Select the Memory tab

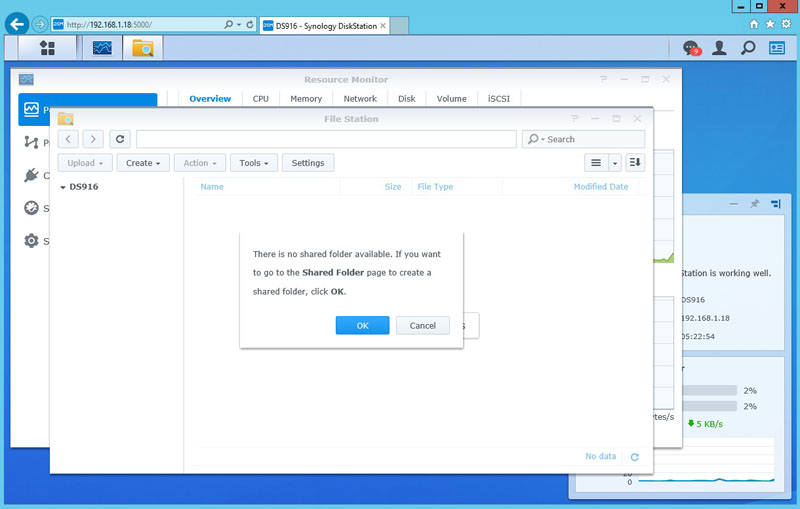(306, 98)
